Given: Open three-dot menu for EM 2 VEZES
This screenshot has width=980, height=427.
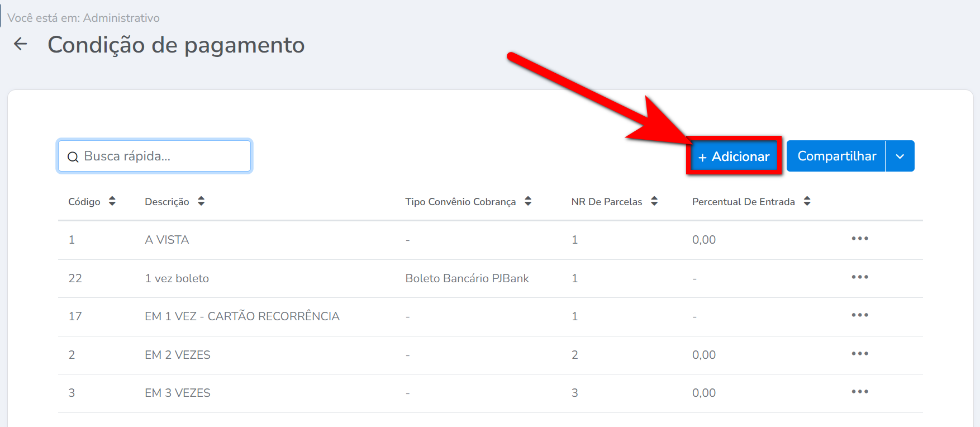Looking at the screenshot, I should coord(859,354).
